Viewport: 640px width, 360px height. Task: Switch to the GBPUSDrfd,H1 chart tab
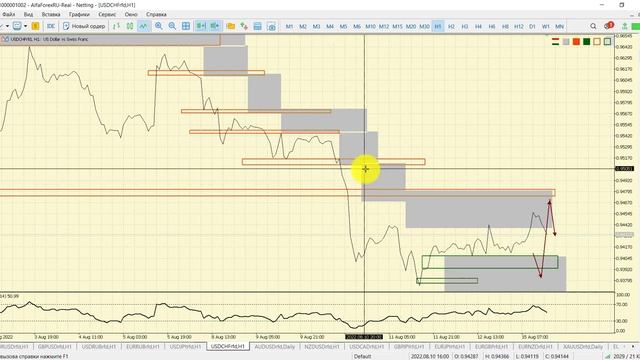[x=55, y=347]
